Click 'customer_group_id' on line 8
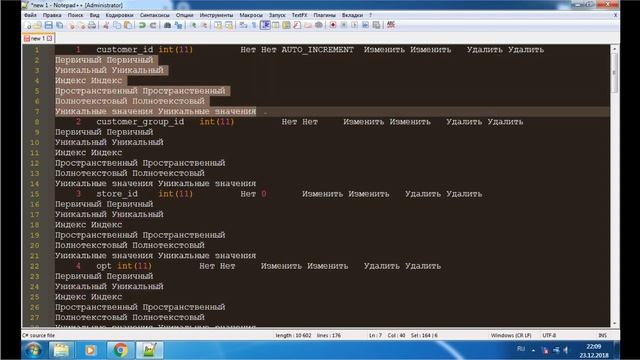Viewport: 640px width, 360px height. tap(140, 122)
